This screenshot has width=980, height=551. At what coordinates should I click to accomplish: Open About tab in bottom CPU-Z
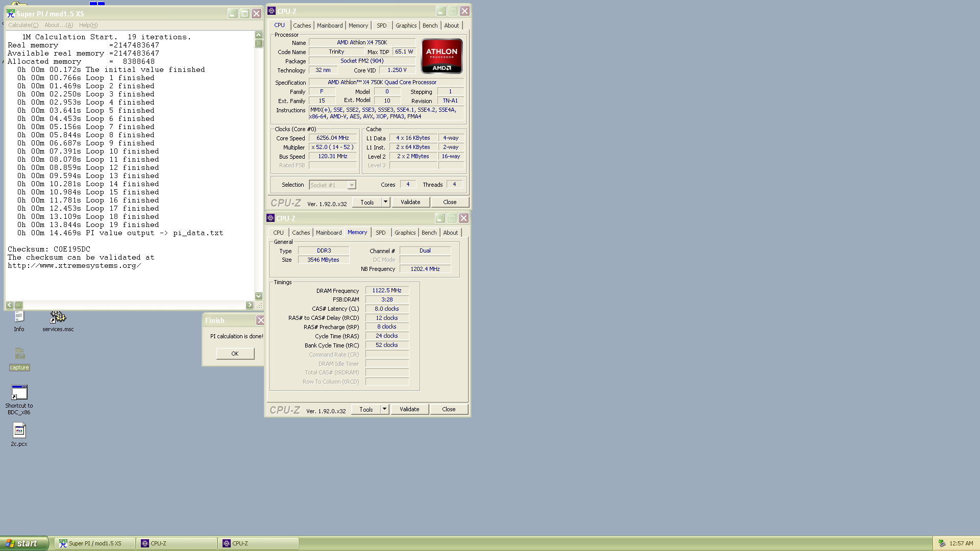pos(450,233)
